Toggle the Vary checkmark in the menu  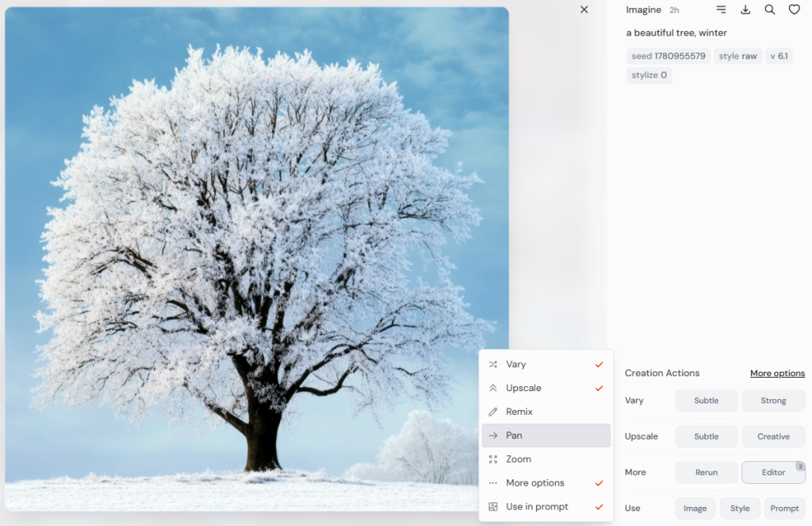coord(599,364)
